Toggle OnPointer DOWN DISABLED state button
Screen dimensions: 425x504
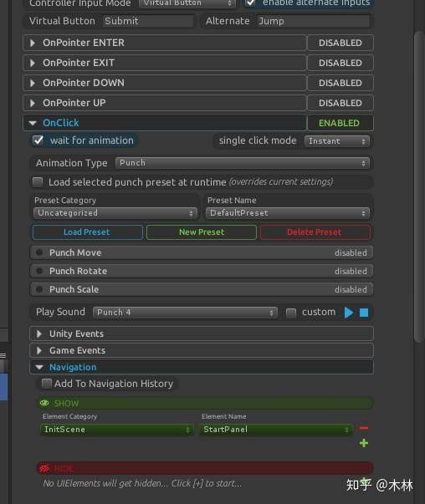(341, 83)
